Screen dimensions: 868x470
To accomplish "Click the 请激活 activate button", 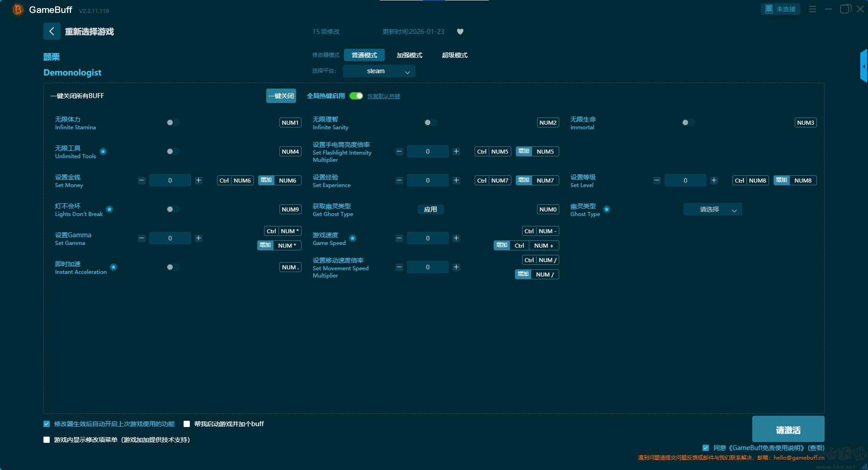I will pyautogui.click(x=788, y=429).
